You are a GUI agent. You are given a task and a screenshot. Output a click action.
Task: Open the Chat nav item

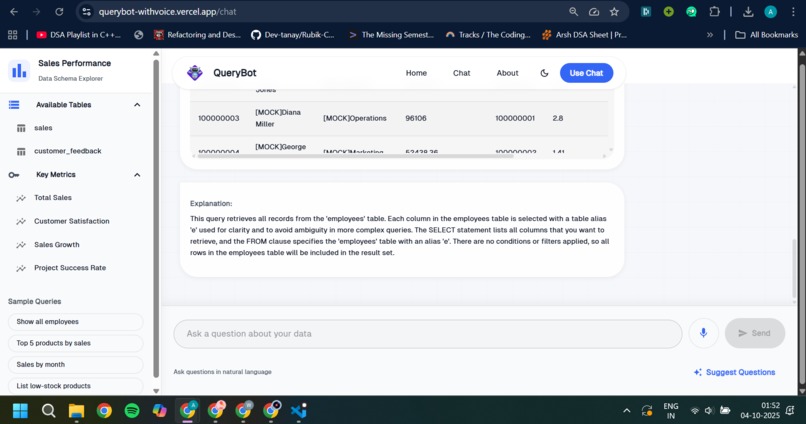(x=462, y=73)
